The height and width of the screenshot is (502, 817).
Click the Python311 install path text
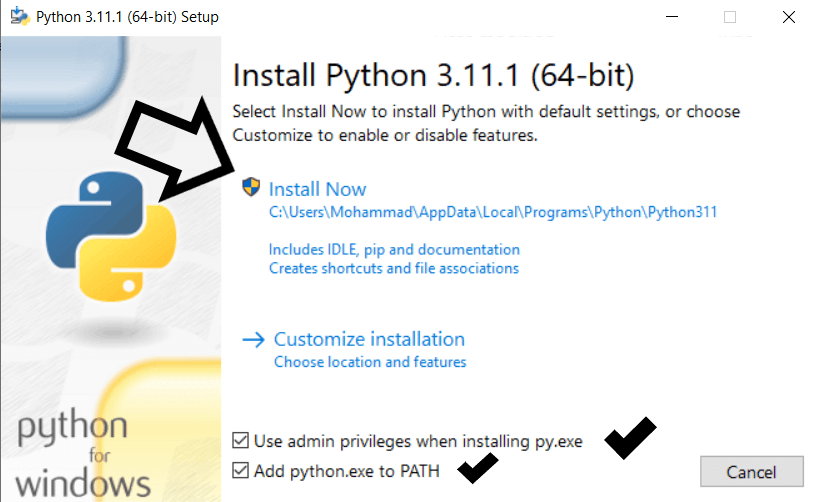pos(493,212)
